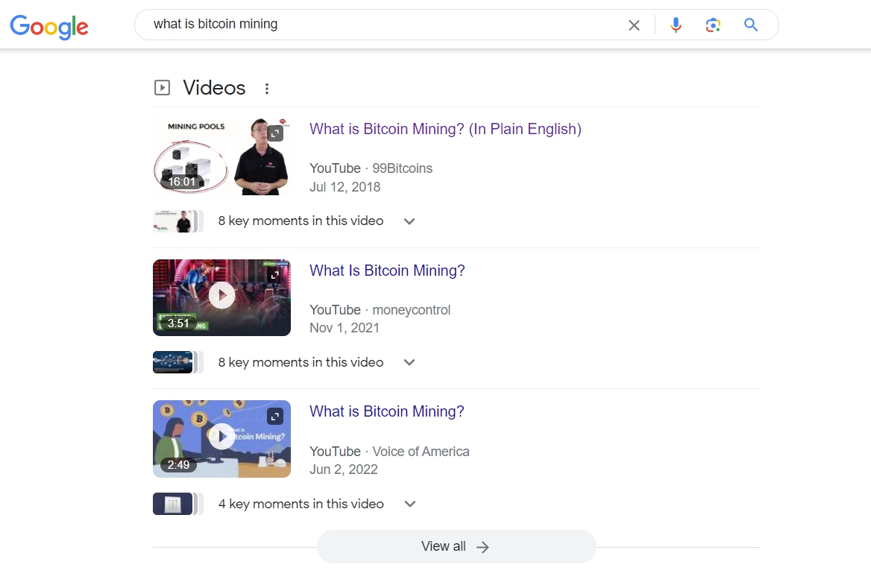Click '8 key moments in this video' under 99Bitcoins
This screenshot has width=871, height=588.
301,221
